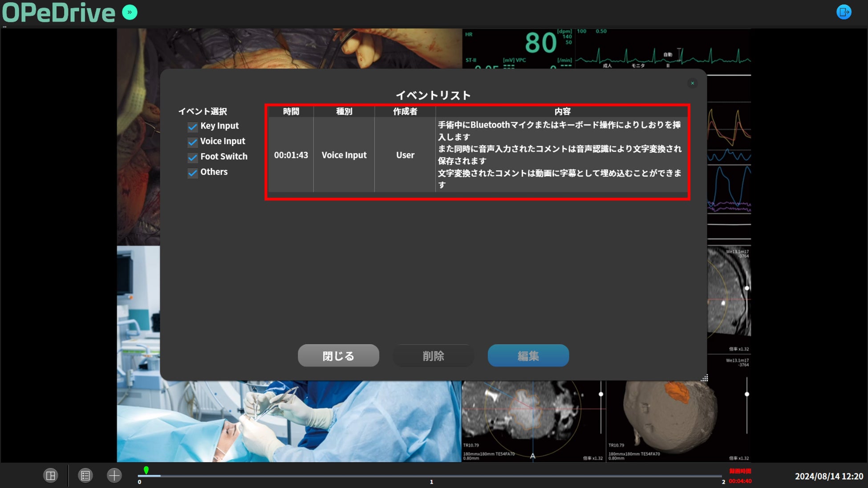Uncheck the Others checkbox
The width and height of the screenshot is (868, 488).
click(x=192, y=173)
